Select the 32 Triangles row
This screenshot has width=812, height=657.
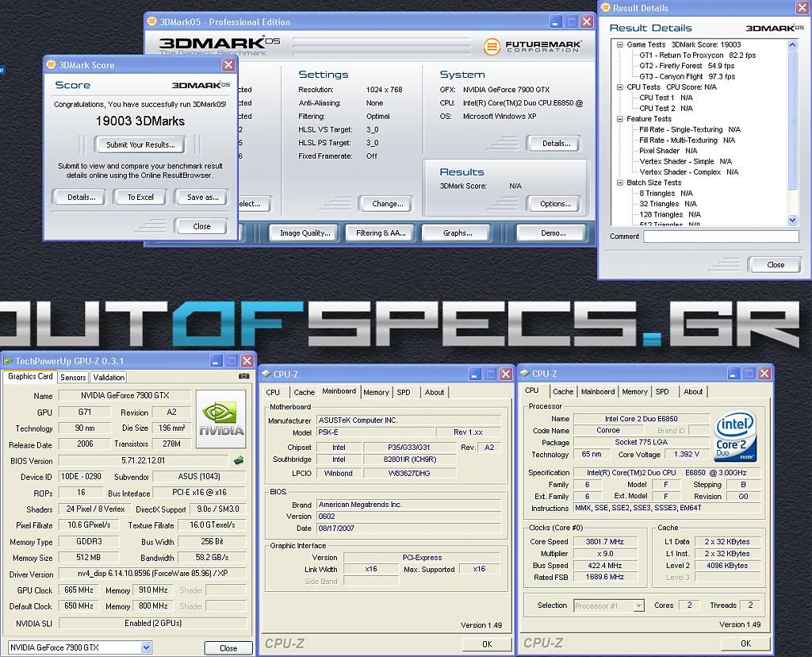pos(668,204)
